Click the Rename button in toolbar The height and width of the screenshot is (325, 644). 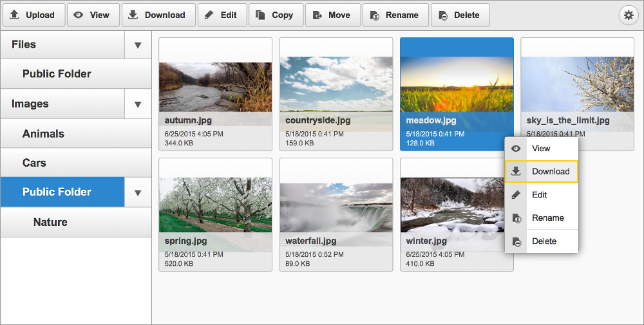pyautogui.click(x=395, y=15)
